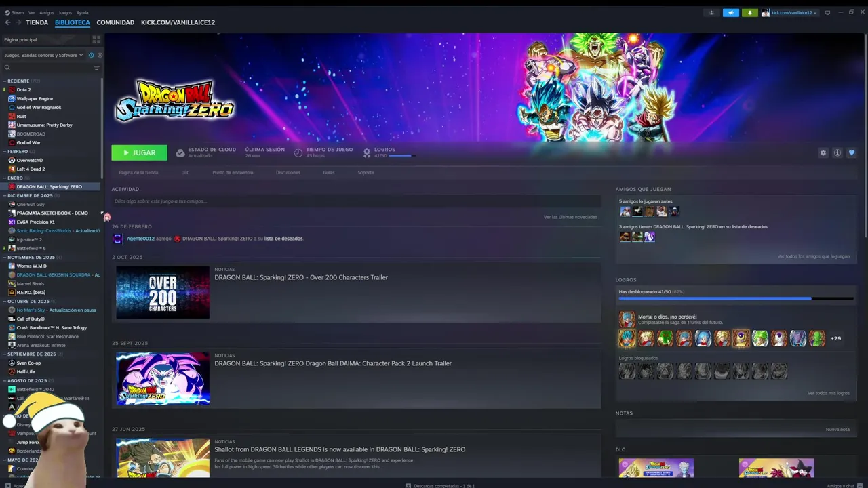The height and width of the screenshot is (488, 868).
Task: Collapse the NOVIEMBRE DE 2025 section
Action: point(31,257)
